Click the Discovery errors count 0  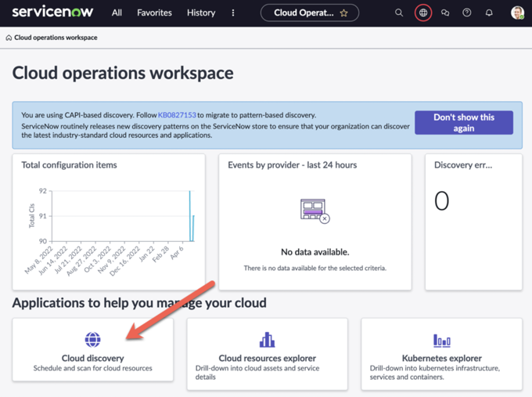(x=442, y=200)
